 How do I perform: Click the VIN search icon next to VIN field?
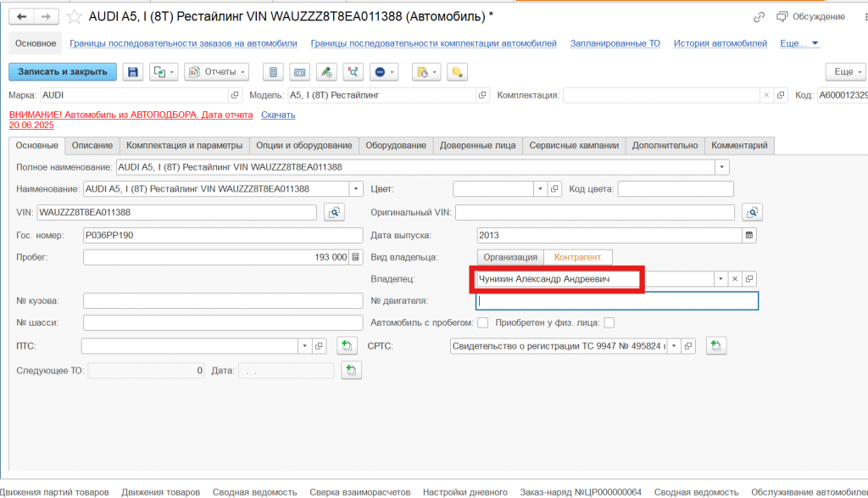[x=334, y=212]
